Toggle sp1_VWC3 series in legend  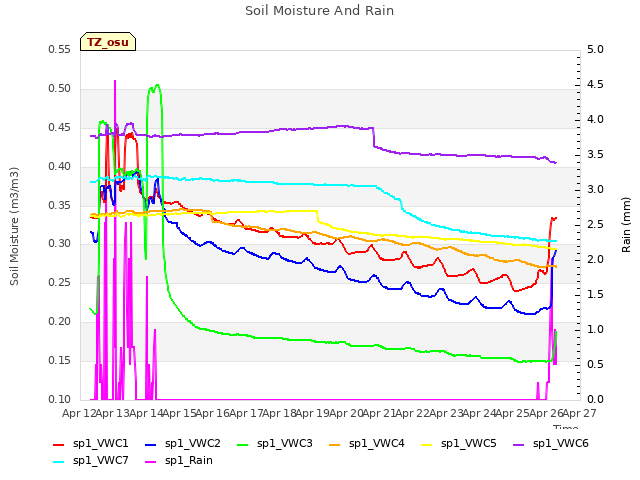pyautogui.click(x=275, y=444)
